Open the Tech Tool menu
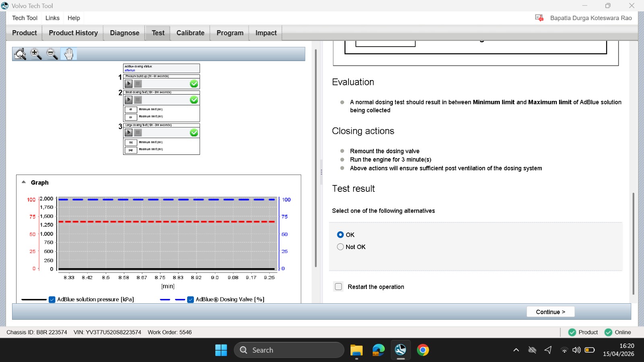644x362 pixels. [25, 18]
